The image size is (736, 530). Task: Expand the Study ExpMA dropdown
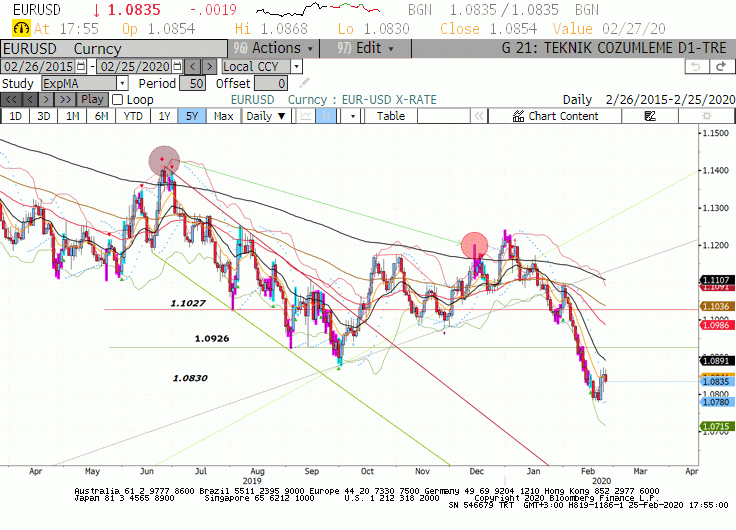click(x=122, y=84)
